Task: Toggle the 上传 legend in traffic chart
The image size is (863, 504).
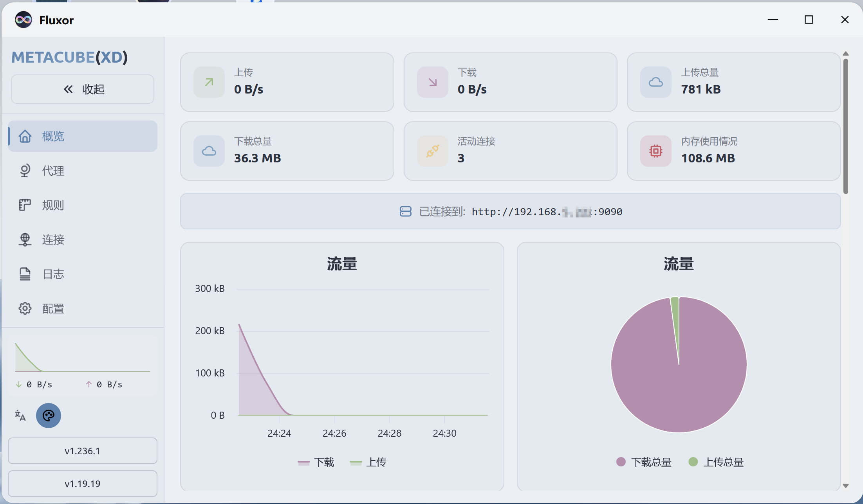Action: pos(367,462)
